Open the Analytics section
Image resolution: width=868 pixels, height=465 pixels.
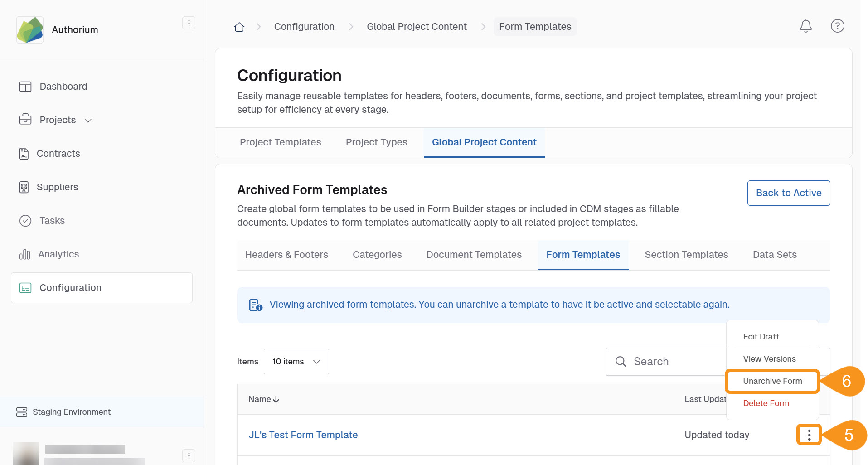pyautogui.click(x=58, y=254)
